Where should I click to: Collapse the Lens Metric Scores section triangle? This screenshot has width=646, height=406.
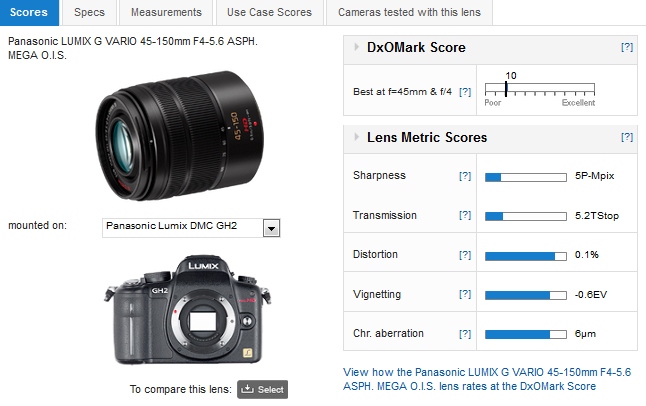coord(356,137)
